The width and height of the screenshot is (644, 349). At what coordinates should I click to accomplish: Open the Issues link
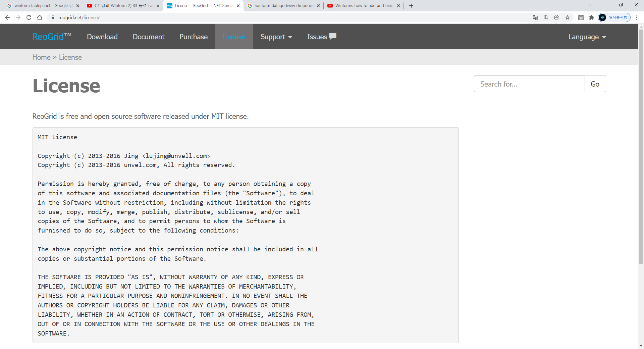322,37
